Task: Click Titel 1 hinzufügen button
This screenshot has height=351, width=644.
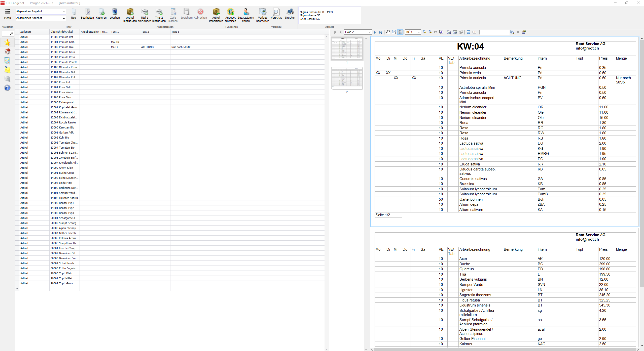Action: pos(145,12)
